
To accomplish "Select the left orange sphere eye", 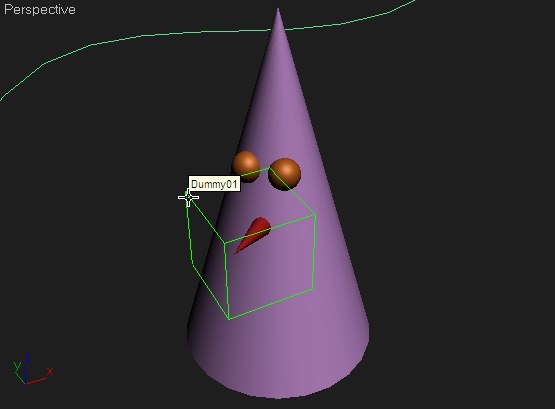I will (x=246, y=166).
